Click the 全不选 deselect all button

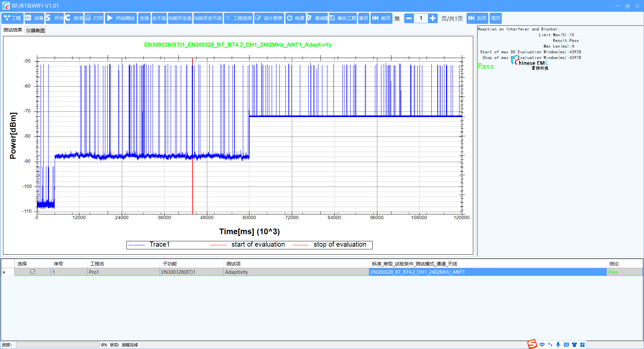(159, 18)
